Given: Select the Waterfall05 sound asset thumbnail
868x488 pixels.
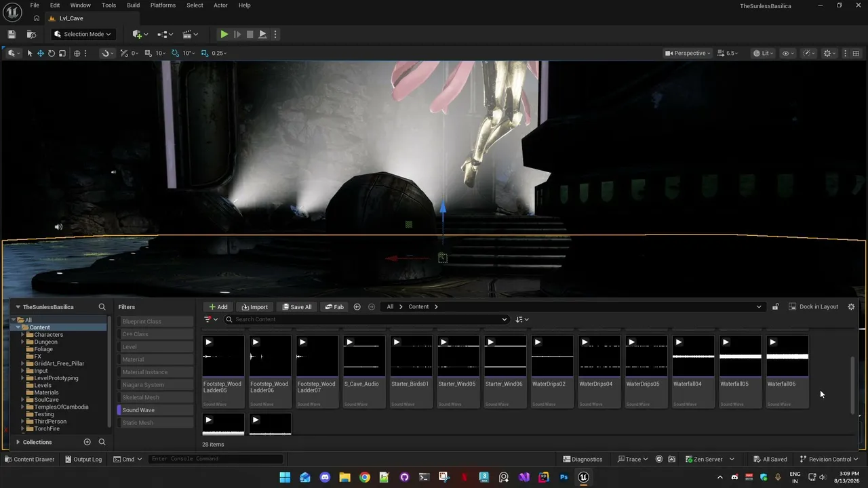Looking at the screenshot, I should [x=740, y=357].
